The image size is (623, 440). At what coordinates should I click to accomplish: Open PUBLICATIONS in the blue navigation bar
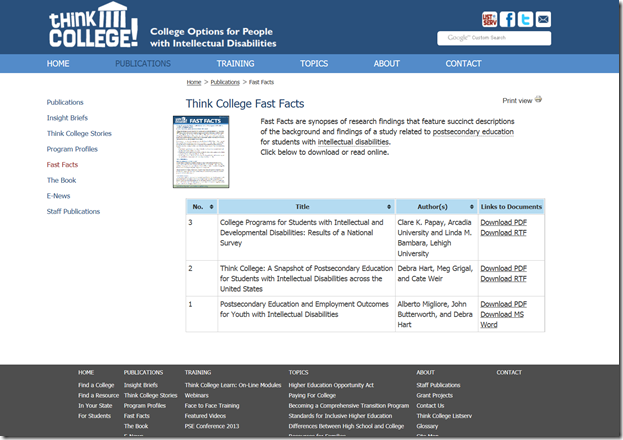pos(143,64)
